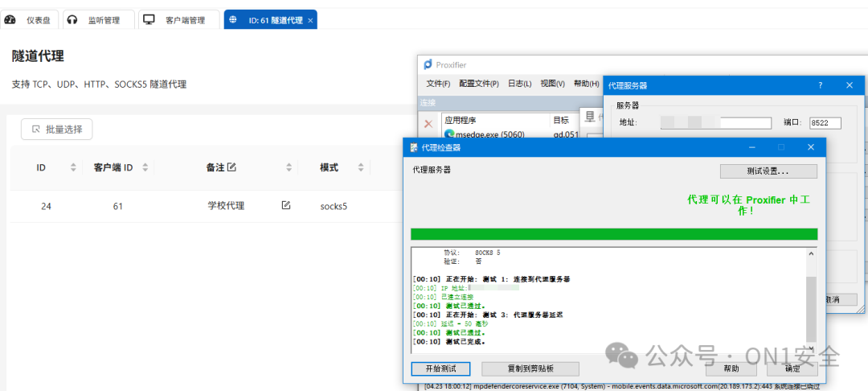Open Proxifier 文件(F) menu
The width and height of the screenshot is (868, 391).
(438, 84)
